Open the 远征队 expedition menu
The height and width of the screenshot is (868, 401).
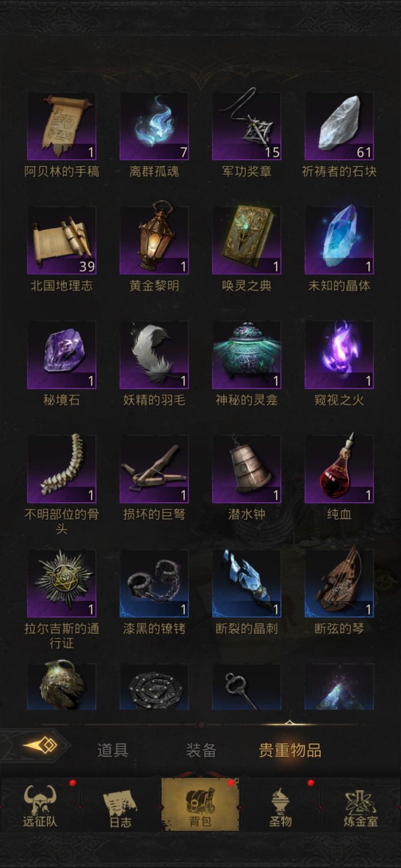pyautogui.click(x=40, y=805)
